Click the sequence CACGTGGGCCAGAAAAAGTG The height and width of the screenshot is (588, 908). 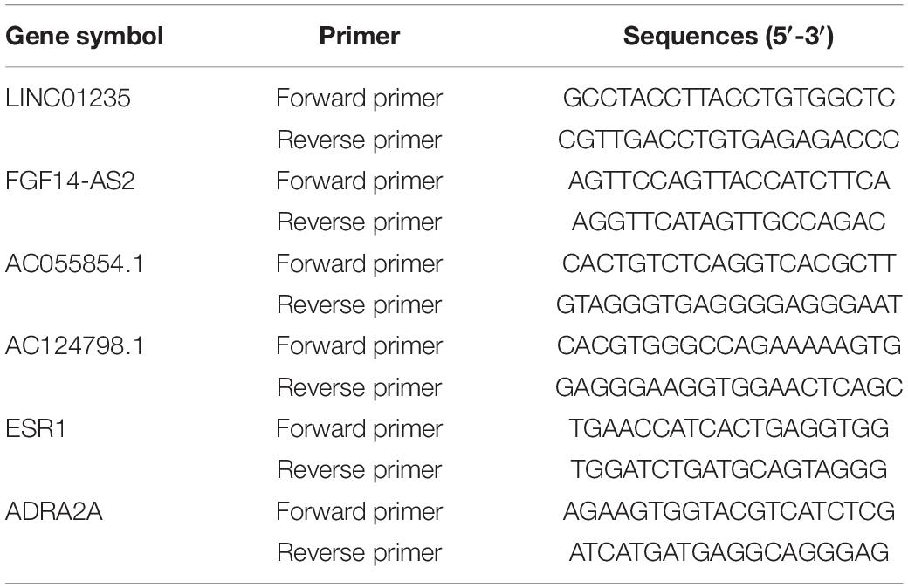[729, 346]
